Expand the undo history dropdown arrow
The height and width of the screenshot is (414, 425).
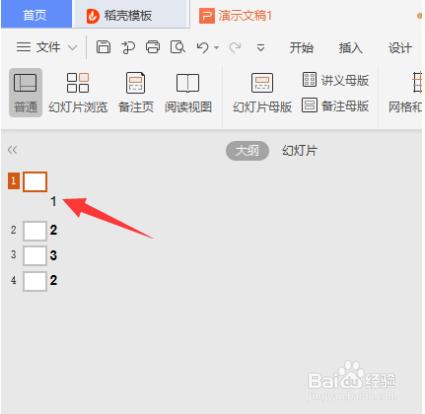tap(217, 48)
